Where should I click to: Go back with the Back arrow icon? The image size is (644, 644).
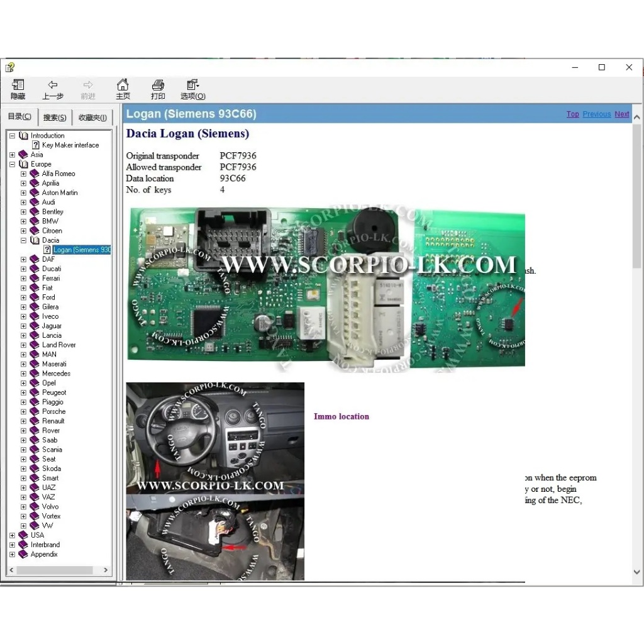pos(53,85)
